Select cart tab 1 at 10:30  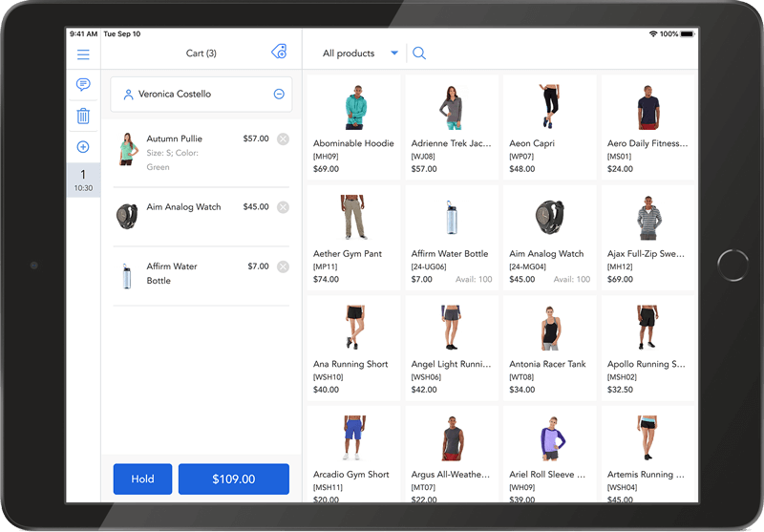83,180
